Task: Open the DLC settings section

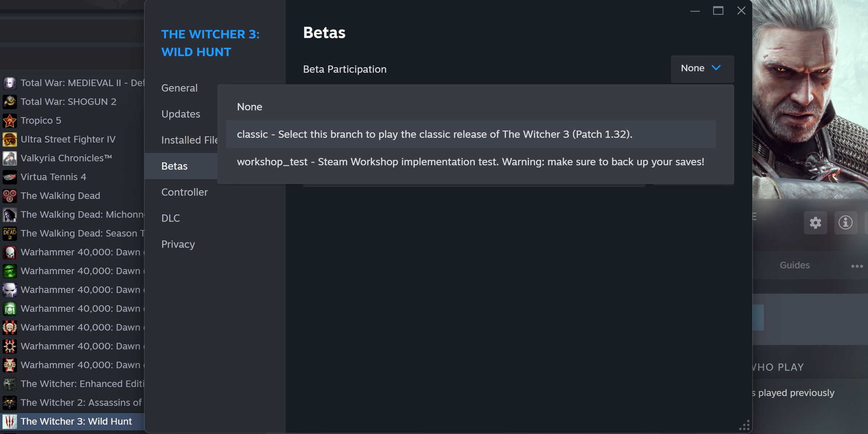Action: (x=170, y=218)
